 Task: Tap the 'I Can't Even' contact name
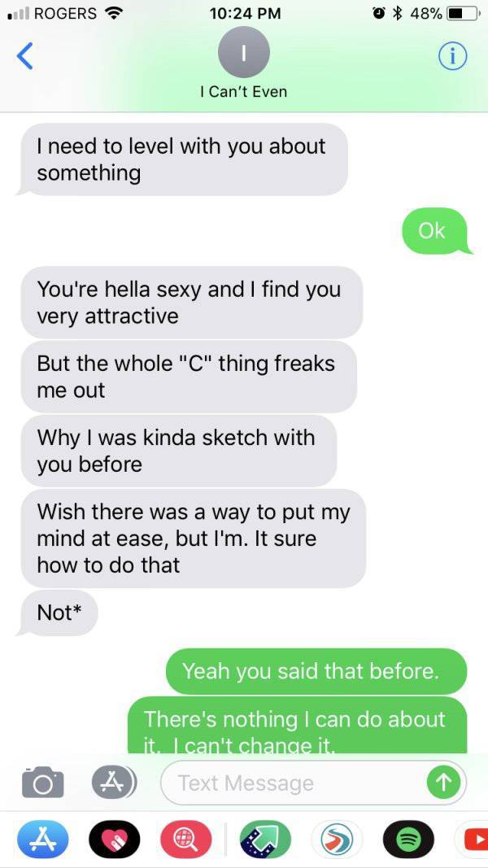(244, 91)
